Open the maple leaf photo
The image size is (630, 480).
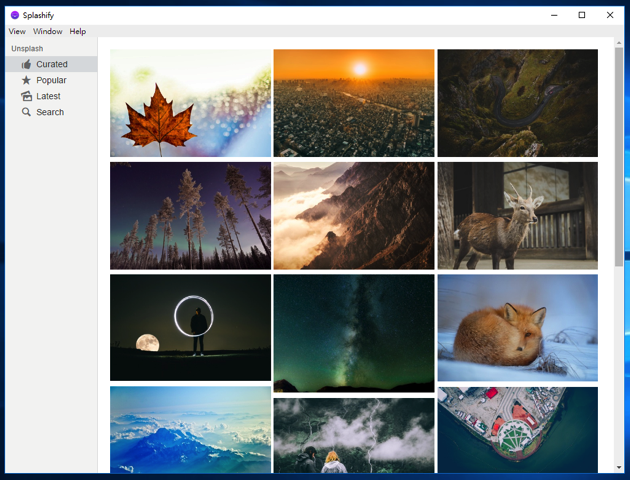click(190, 103)
